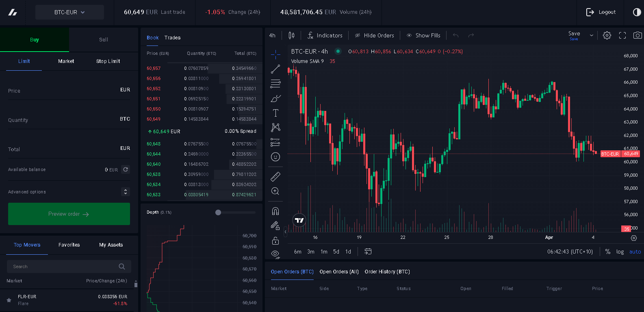This screenshot has height=312, width=644.
Task: Open the Save layout dropdown arrow
Action: pos(592,35)
